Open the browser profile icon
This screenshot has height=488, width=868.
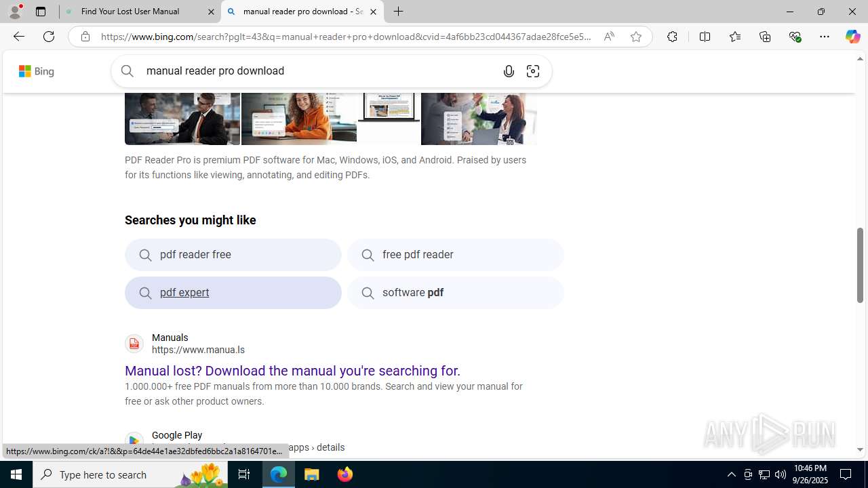(15, 12)
